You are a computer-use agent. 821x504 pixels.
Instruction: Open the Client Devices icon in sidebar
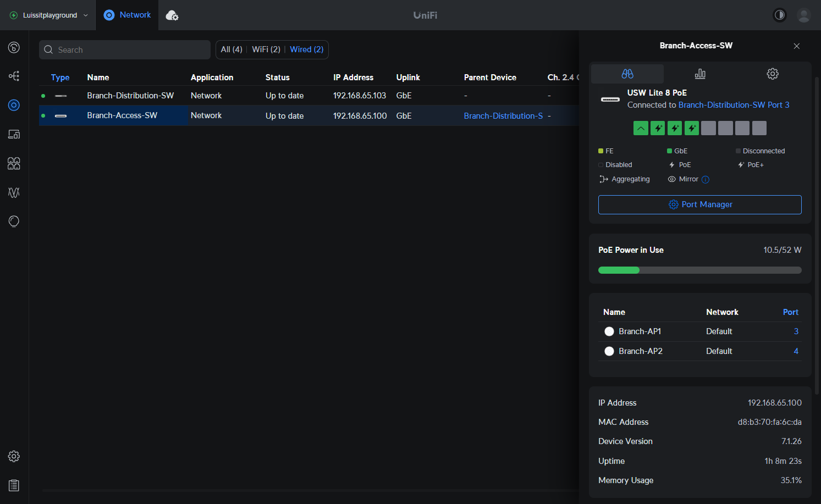click(14, 134)
